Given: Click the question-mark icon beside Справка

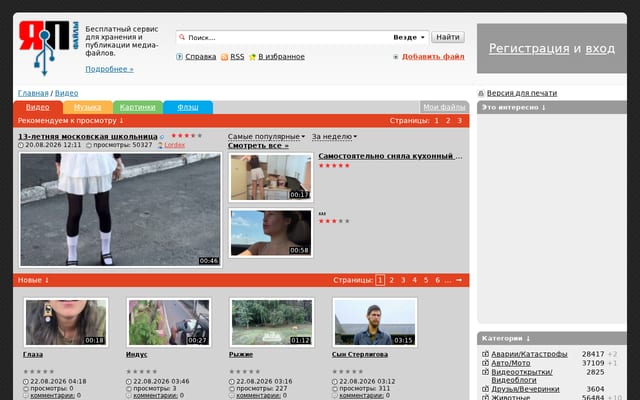Looking at the screenshot, I should click(x=179, y=57).
